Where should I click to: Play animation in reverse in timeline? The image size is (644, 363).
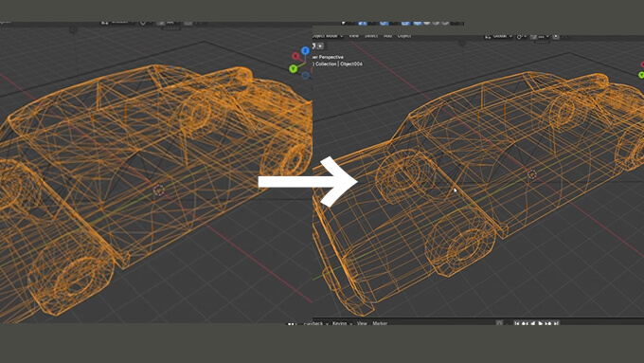(x=533, y=323)
